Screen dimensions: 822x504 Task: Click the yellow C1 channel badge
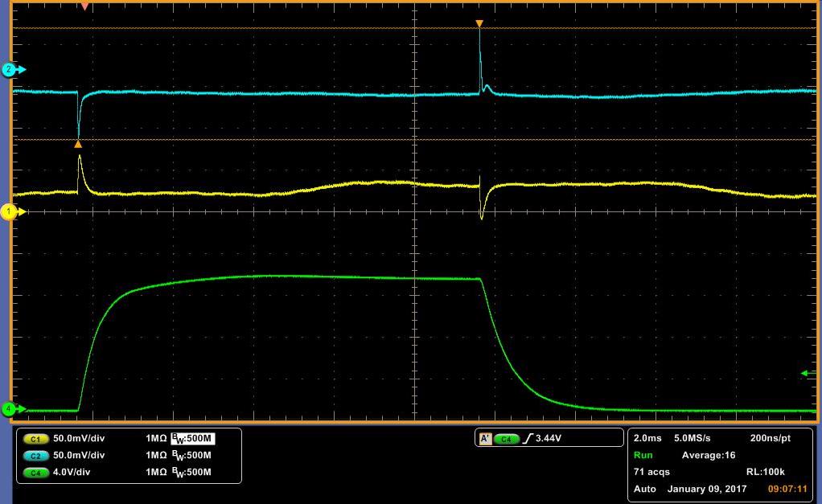35,439
